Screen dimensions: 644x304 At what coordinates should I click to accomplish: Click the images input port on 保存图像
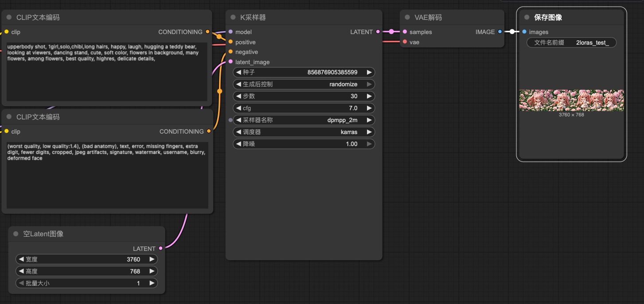(524, 32)
